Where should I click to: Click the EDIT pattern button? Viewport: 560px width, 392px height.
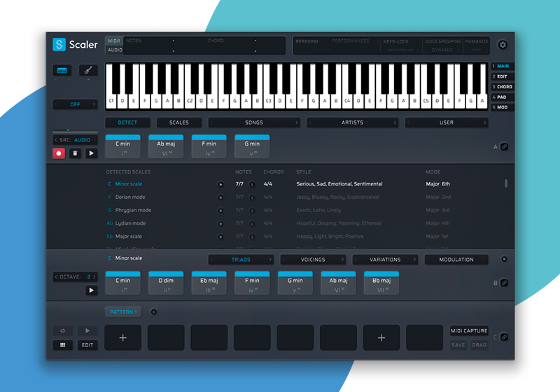click(x=87, y=345)
